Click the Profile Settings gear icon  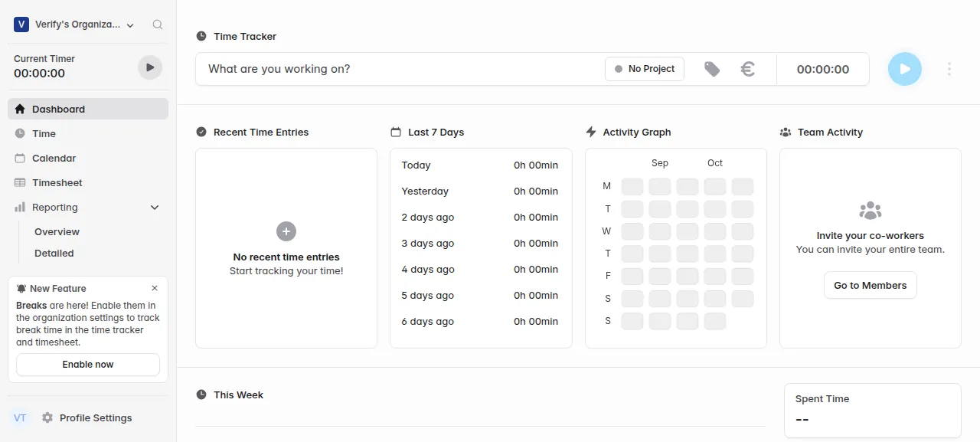click(47, 417)
